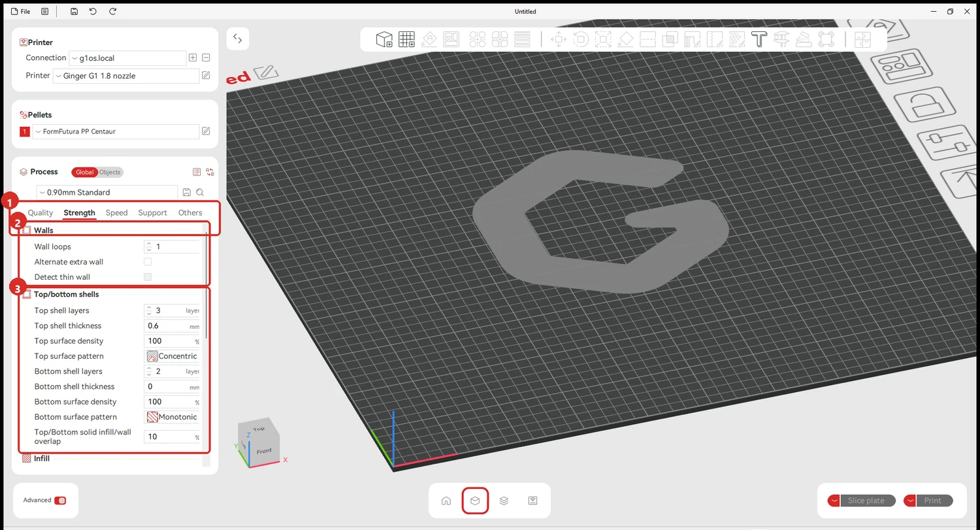This screenshot has width=980, height=530.
Task: Toggle Detect thin wall checkbox
Action: point(148,276)
